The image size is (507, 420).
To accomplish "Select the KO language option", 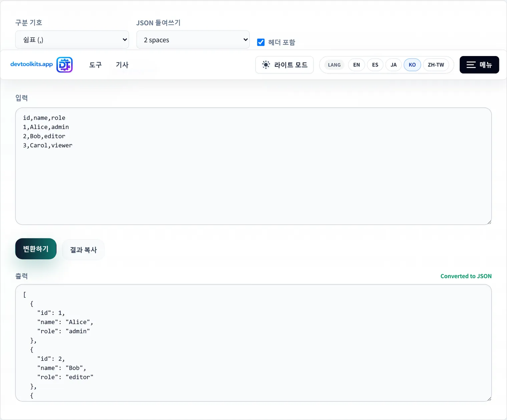I will click(412, 65).
